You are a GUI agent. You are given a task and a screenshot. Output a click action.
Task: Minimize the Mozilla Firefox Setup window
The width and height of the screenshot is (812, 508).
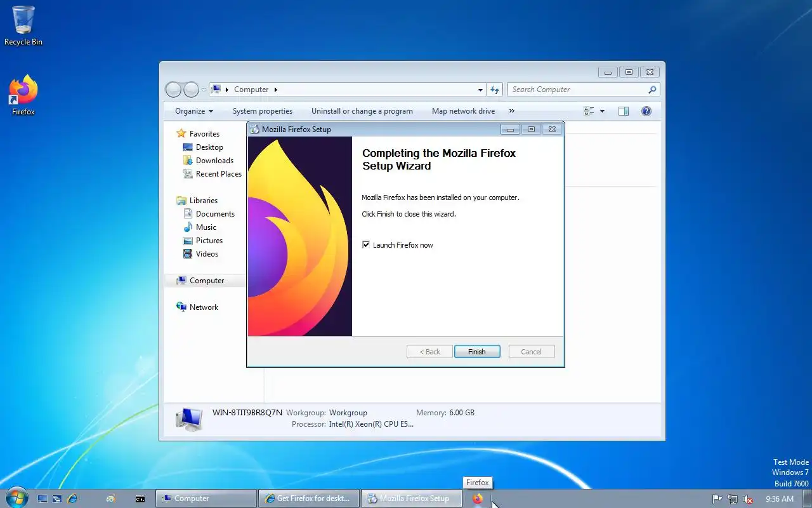pos(510,130)
